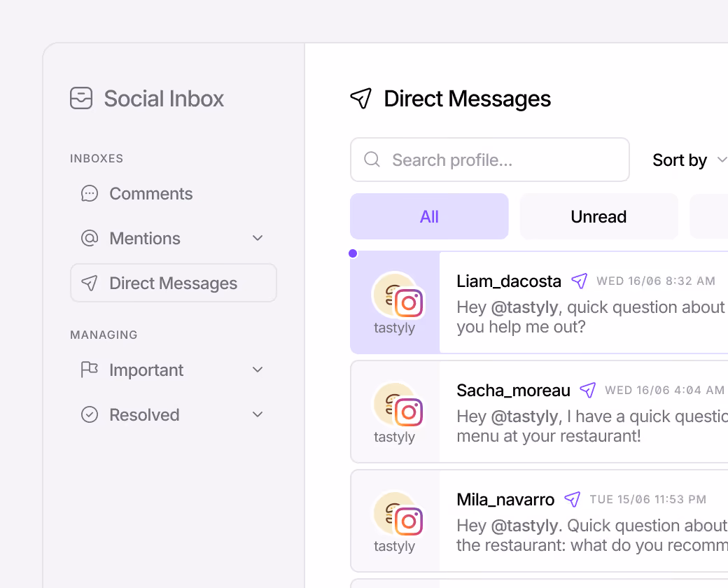
Task: Click the magnifier icon in search field
Action: point(372,160)
